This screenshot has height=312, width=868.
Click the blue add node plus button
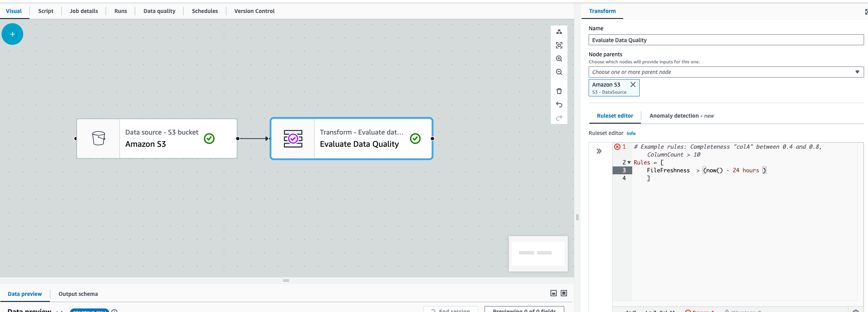click(x=13, y=34)
